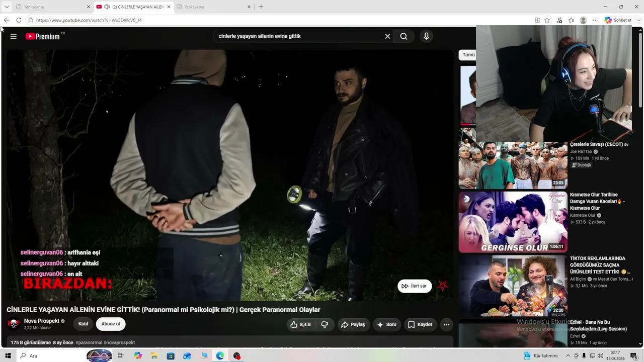
Task: View site information icon in address bar
Action: [x=31, y=20]
